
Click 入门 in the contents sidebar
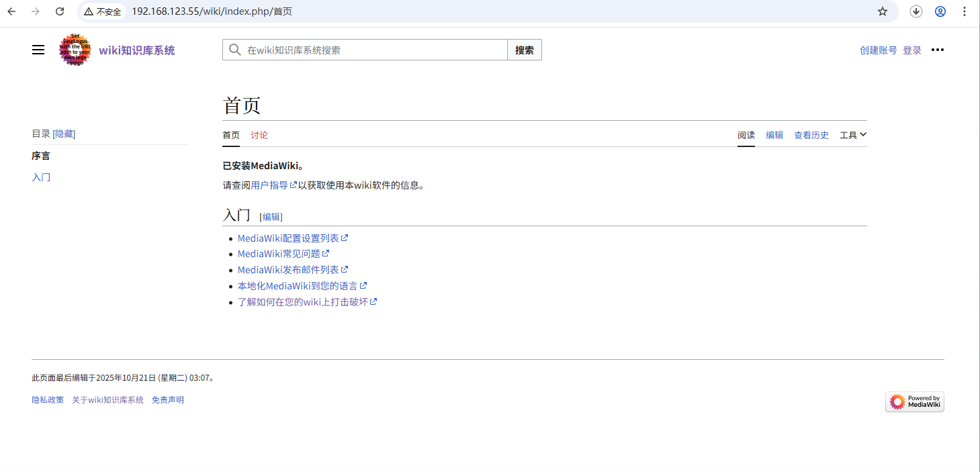click(41, 177)
